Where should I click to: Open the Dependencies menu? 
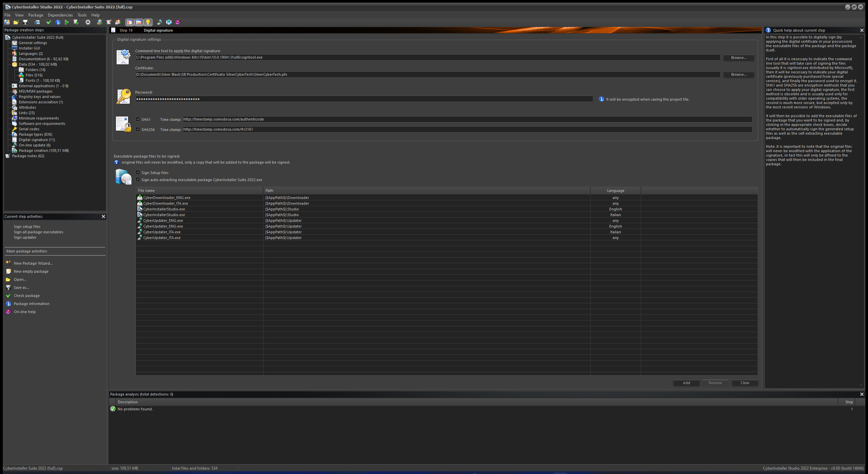point(60,15)
